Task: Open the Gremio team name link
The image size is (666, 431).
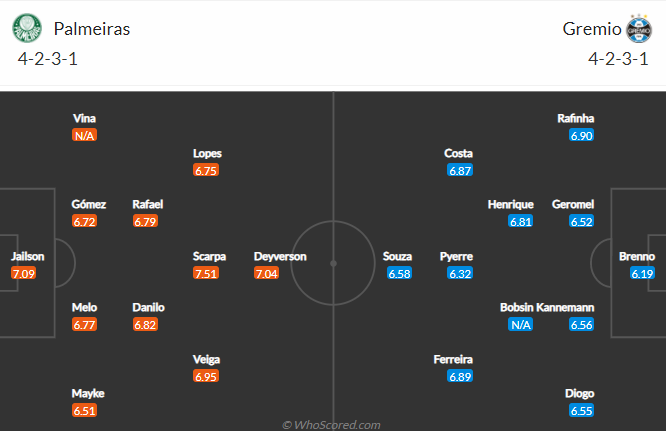Action: coord(592,29)
